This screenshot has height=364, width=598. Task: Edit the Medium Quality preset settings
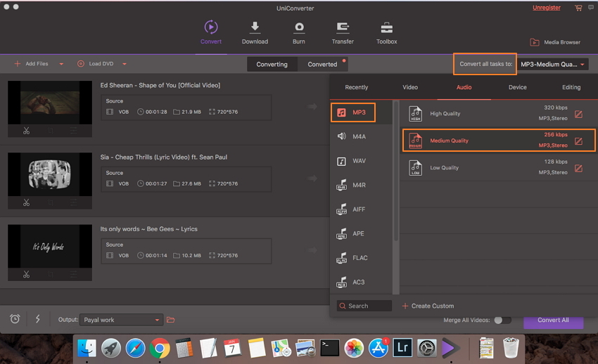(578, 141)
